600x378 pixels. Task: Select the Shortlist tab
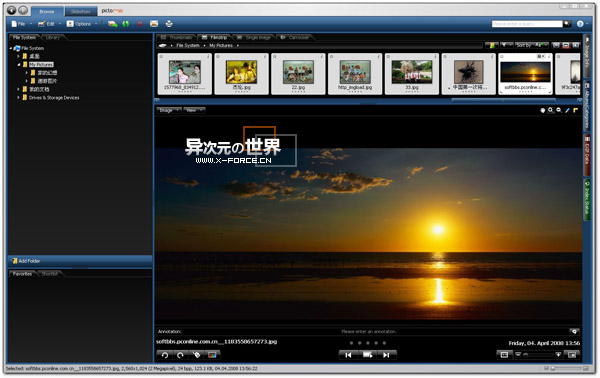(50, 274)
